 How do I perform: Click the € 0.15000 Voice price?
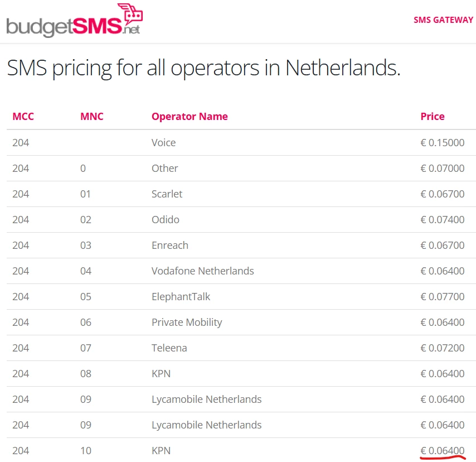[x=443, y=142]
